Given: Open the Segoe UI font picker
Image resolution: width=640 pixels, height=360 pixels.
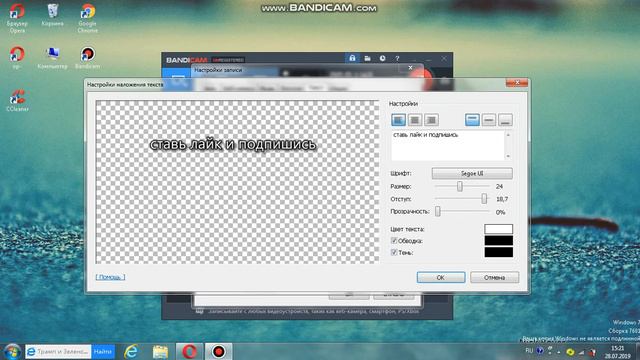Looking at the screenshot, I should coord(472,173).
